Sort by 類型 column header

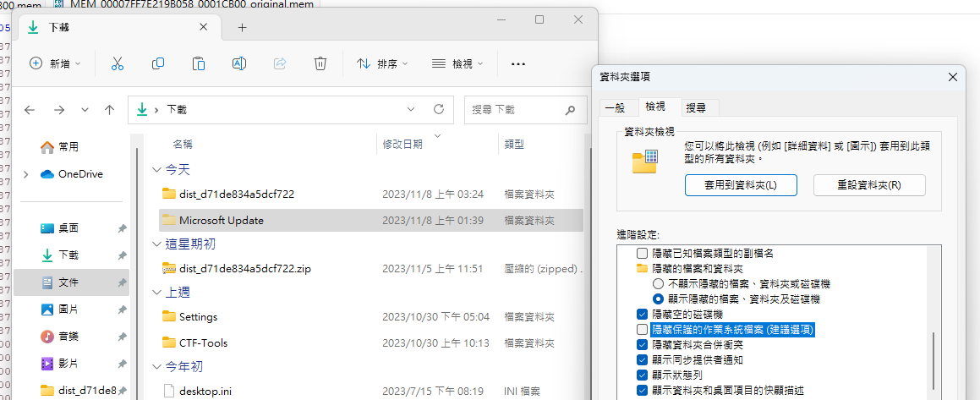(514, 145)
